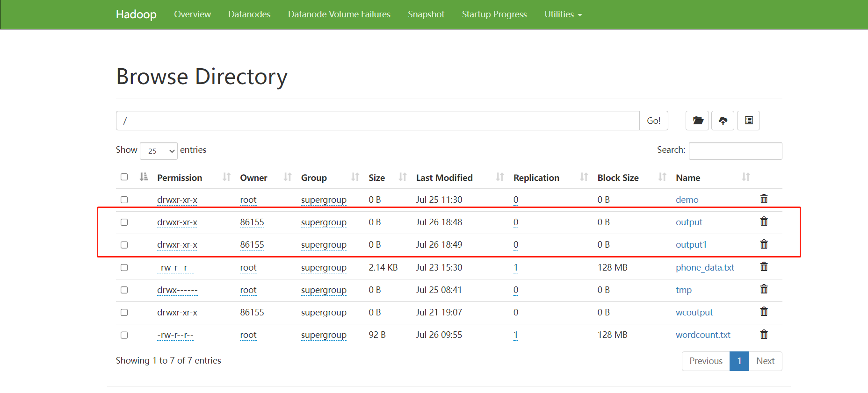This screenshot has width=868, height=393.
Task: Click the drwx------ permission of tmp
Action: point(177,290)
